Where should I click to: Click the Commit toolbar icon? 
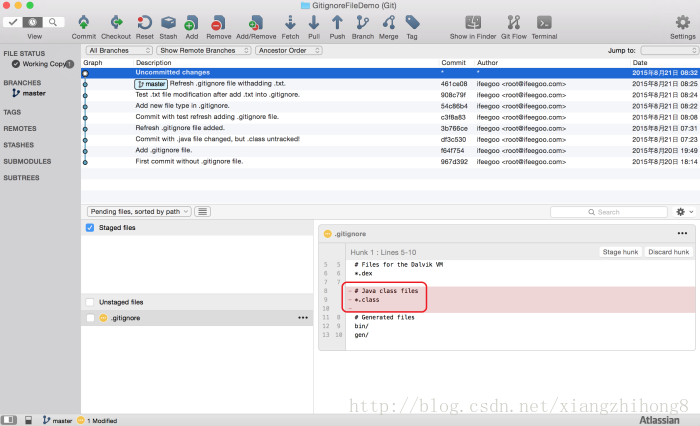click(83, 22)
